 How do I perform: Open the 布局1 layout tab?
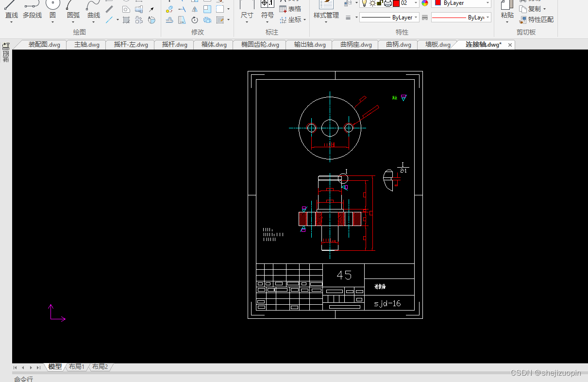click(x=77, y=367)
